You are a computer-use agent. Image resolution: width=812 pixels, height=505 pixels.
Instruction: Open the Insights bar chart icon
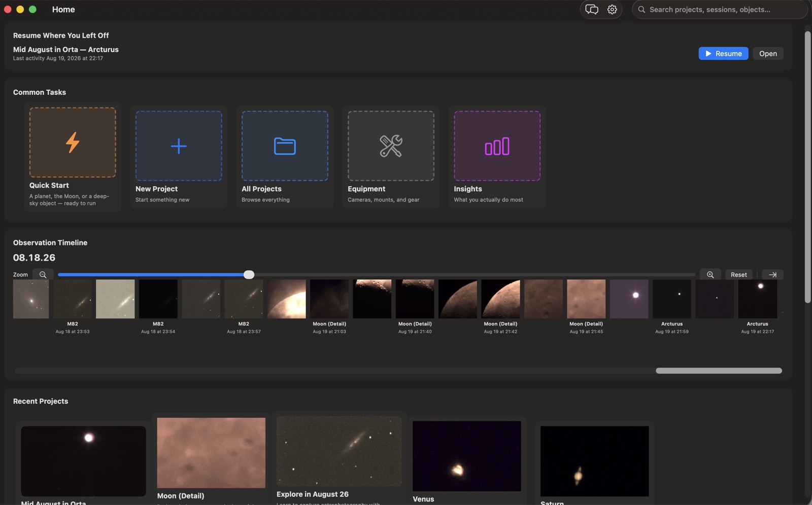click(x=497, y=146)
